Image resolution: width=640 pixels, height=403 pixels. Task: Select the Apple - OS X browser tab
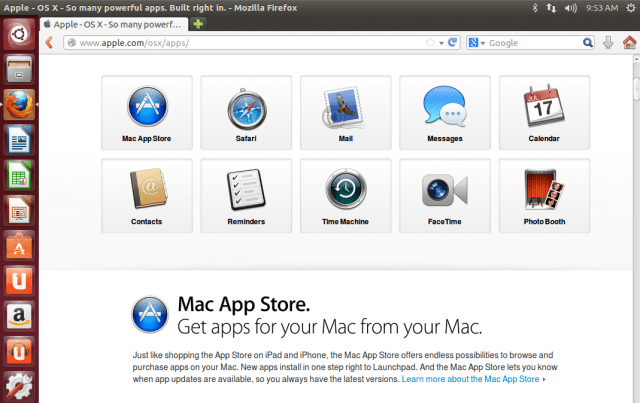[x=114, y=24]
